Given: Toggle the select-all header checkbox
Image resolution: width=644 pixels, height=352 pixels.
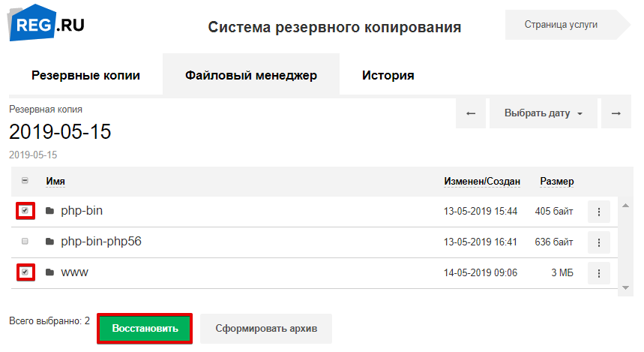Looking at the screenshot, I should click(25, 181).
